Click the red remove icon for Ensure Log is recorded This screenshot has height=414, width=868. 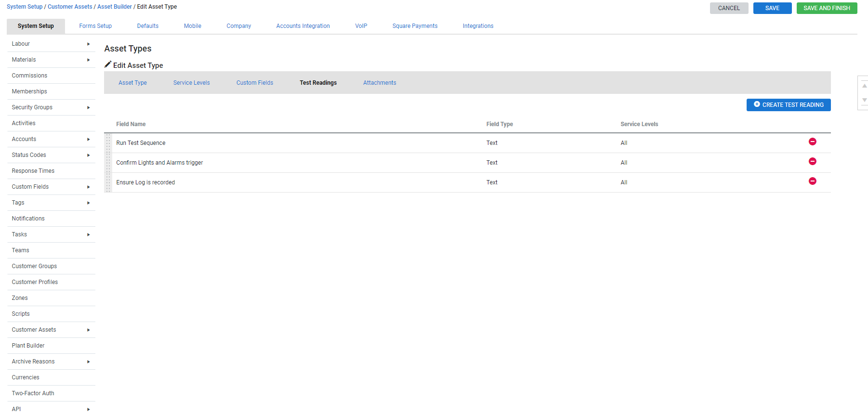coord(812,181)
